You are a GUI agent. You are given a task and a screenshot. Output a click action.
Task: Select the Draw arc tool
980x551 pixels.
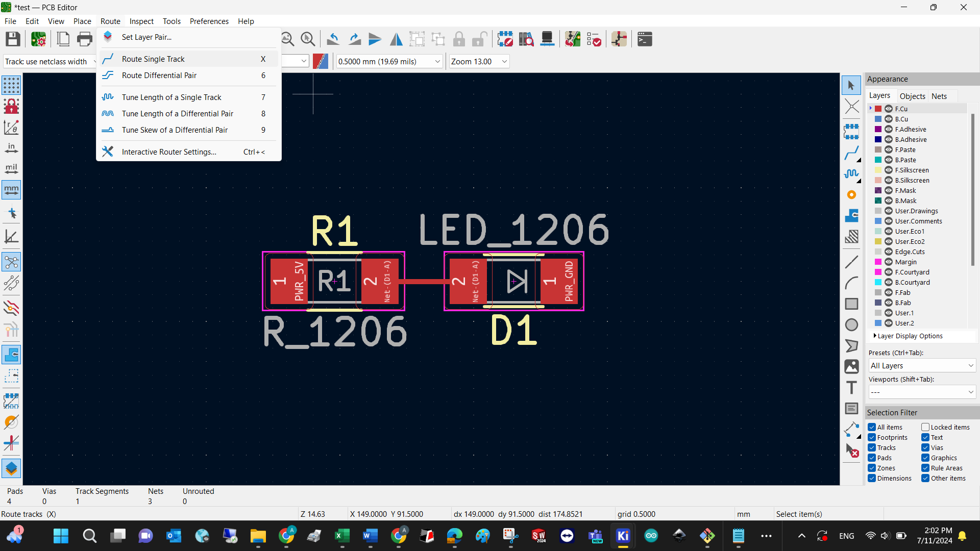pyautogui.click(x=851, y=283)
